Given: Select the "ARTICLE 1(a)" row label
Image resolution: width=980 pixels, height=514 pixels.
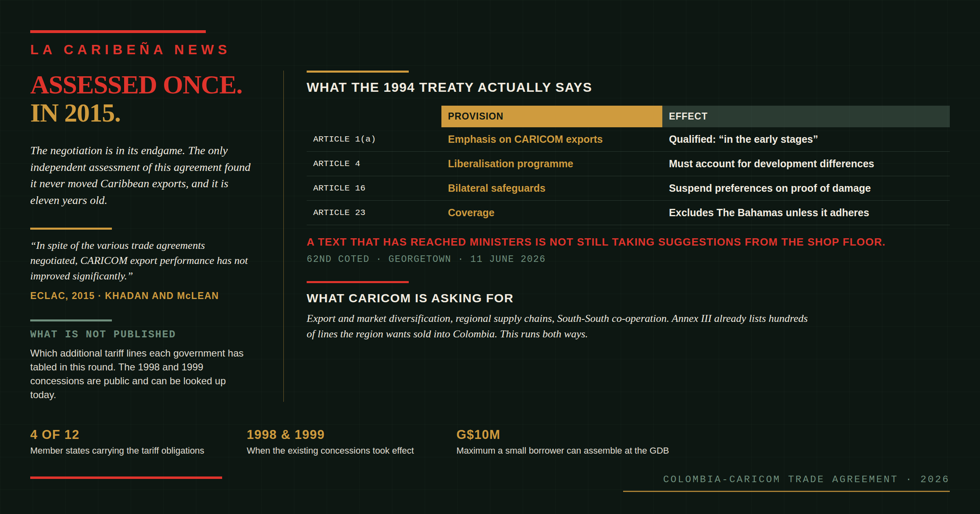Looking at the screenshot, I should (344, 139).
